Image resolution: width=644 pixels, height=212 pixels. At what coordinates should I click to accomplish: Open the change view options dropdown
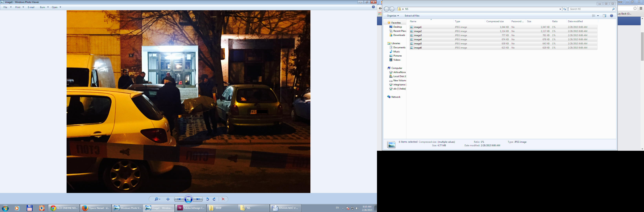[598, 16]
